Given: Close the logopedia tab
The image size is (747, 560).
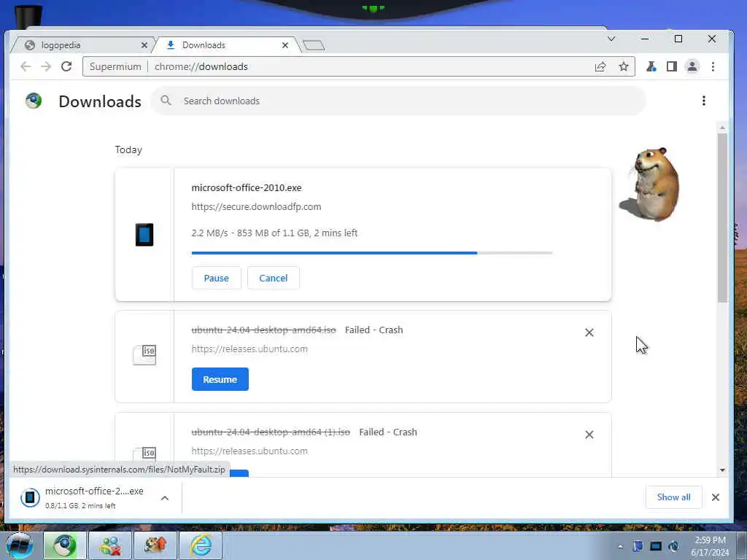Looking at the screenshot, I should 144,45.
